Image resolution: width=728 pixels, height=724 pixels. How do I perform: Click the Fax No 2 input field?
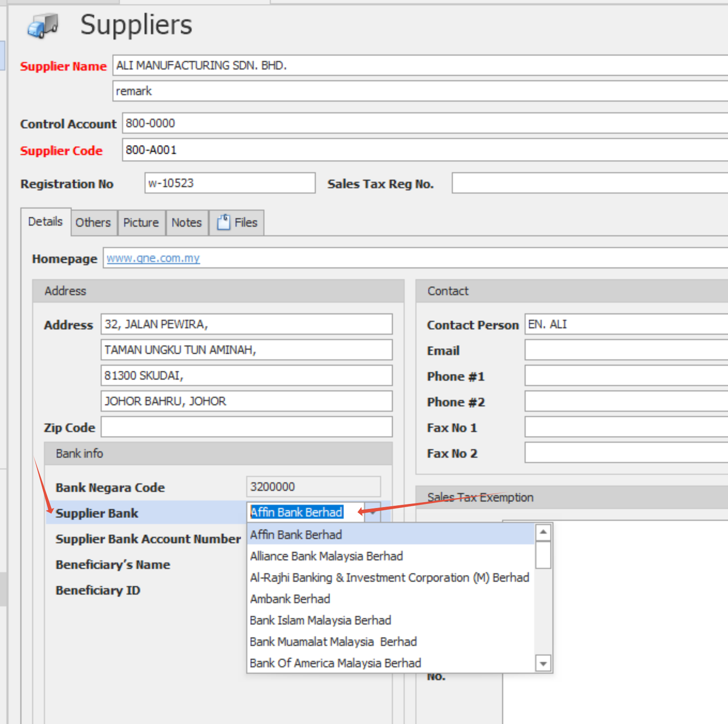626,452
